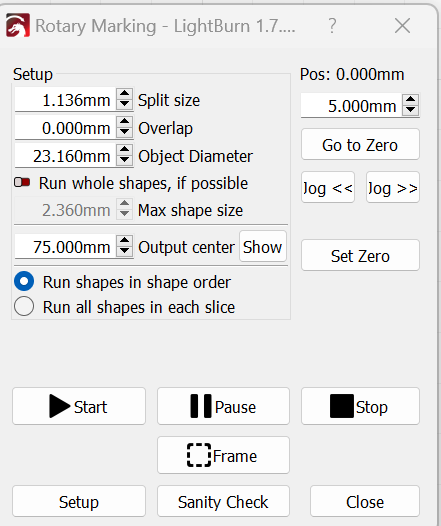Click the Frame dashed-square button
The height and width of the screenshot is (526, 441).
pyautogui.click(x=223, y=455)
